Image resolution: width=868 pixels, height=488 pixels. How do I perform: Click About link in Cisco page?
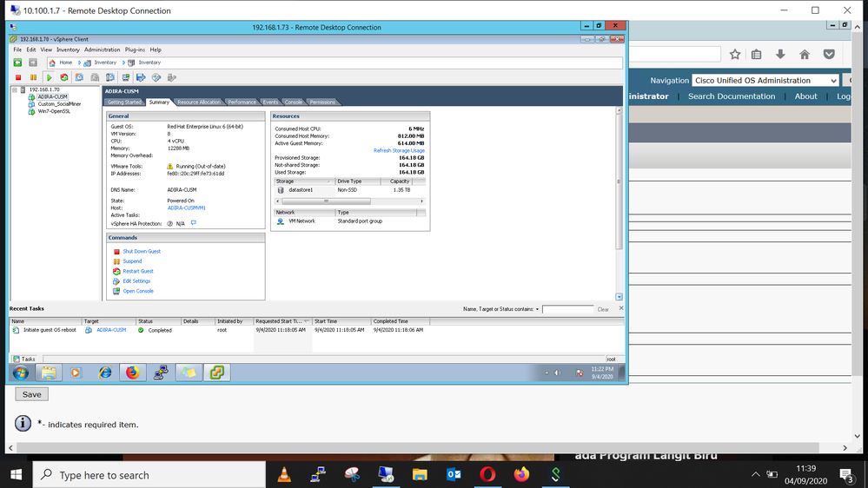(805, 96)
